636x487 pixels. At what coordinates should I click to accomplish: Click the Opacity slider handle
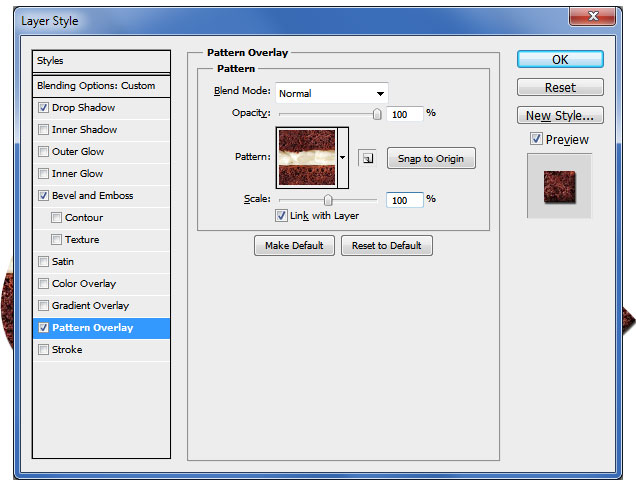click(x=377, y=114)
